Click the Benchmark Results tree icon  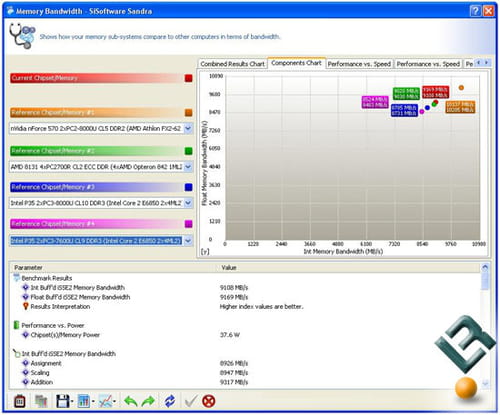coord(16,278)
